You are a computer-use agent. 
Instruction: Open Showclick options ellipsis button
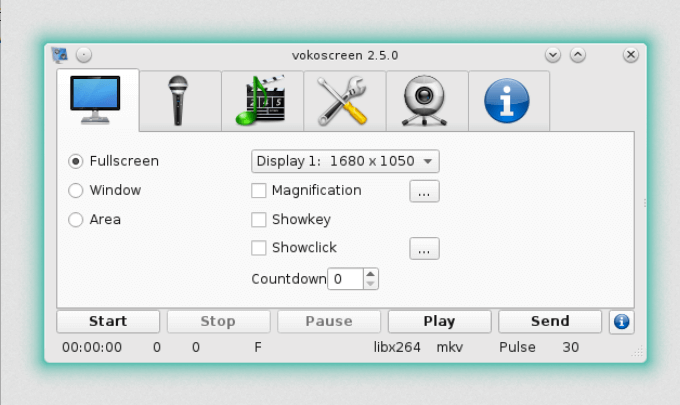click(424, 249)
